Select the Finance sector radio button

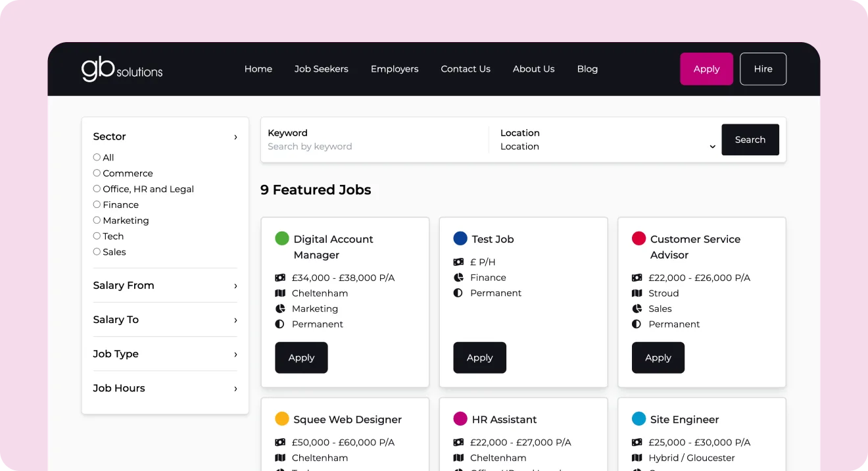click(95, 205)
